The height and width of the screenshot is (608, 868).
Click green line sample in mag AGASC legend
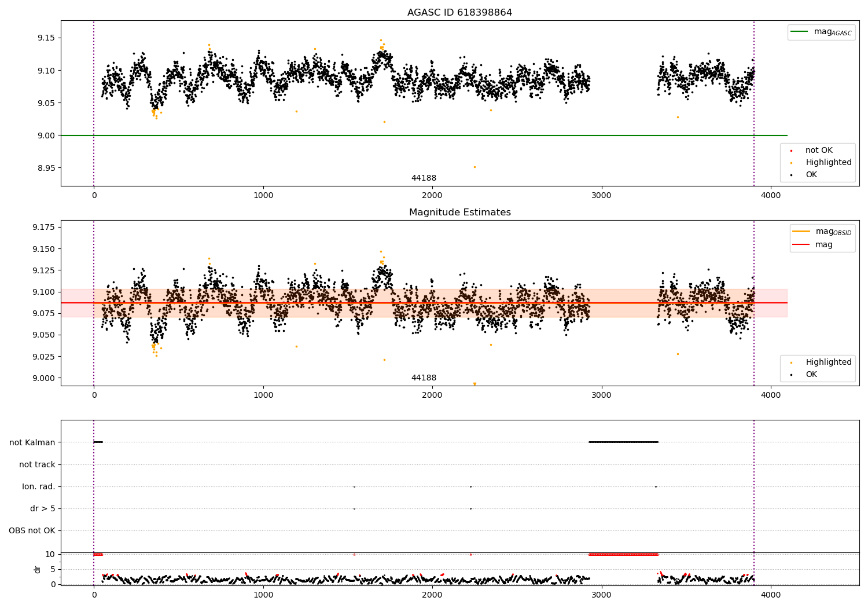click(800, 31)
